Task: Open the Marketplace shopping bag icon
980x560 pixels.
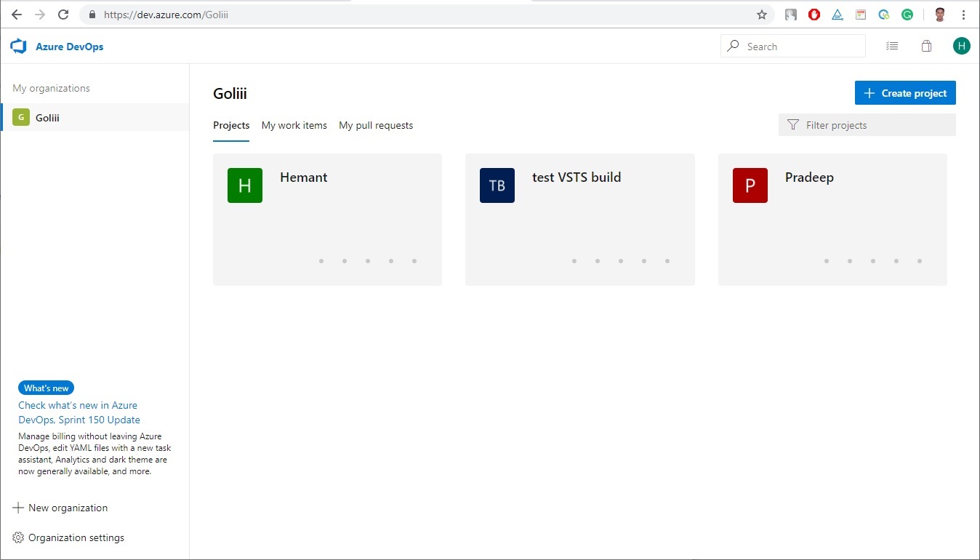Action: pyautogui.click(x=926, y=46)
